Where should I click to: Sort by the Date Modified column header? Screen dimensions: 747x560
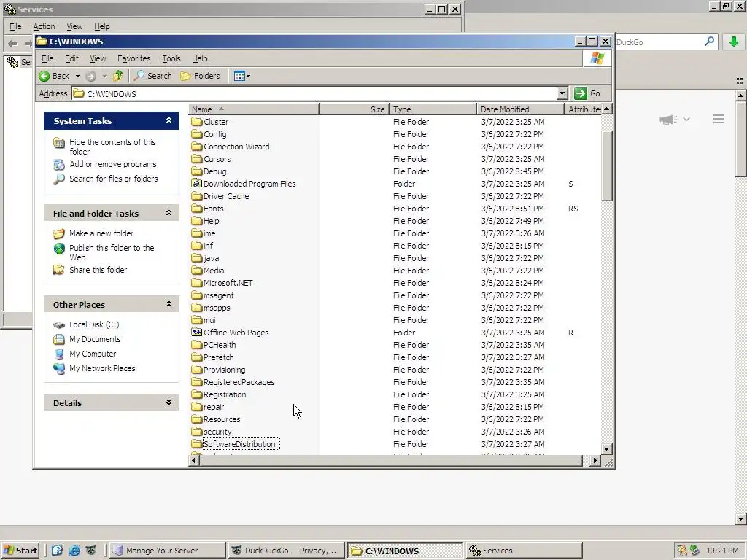pos(520,109)
